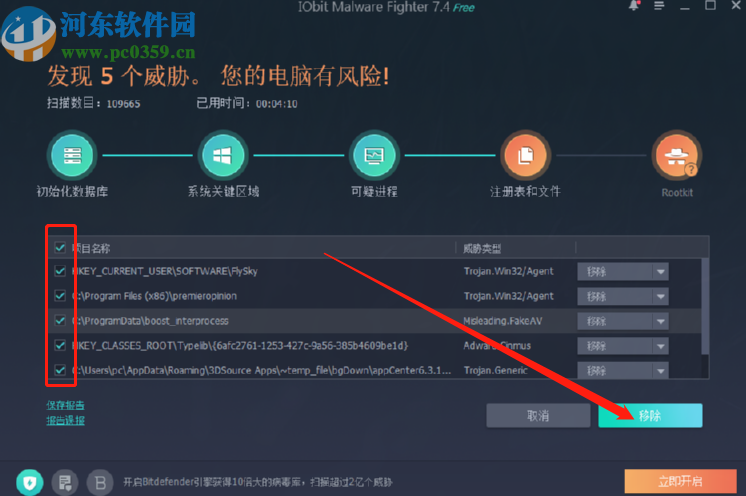This screenshot has width=746, height=496.
Task: Uncheck the HKEY_CURRENT_USER FlySky entry checkbox
Action: point(60,271)
